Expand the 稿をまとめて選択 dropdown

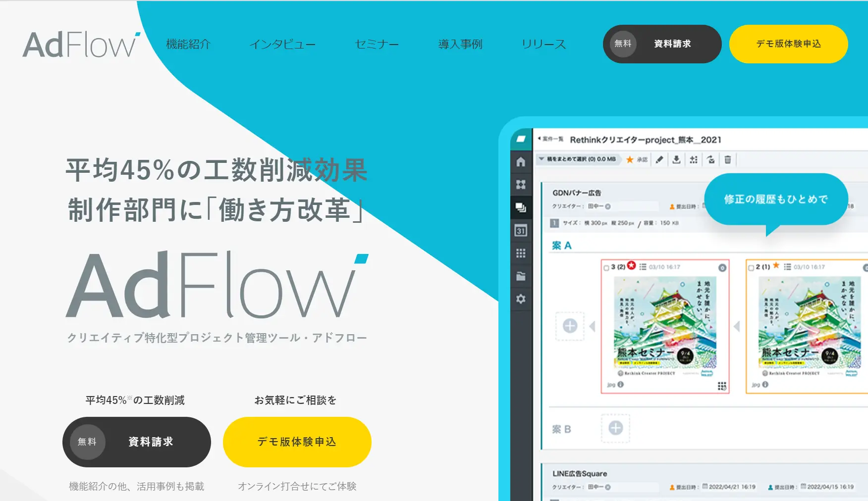578,159
